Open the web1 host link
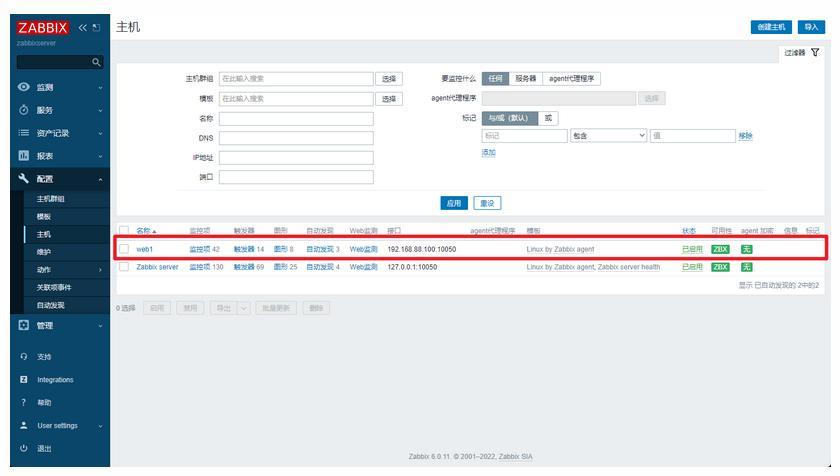840x476 pixels. [x=144, y=249]
